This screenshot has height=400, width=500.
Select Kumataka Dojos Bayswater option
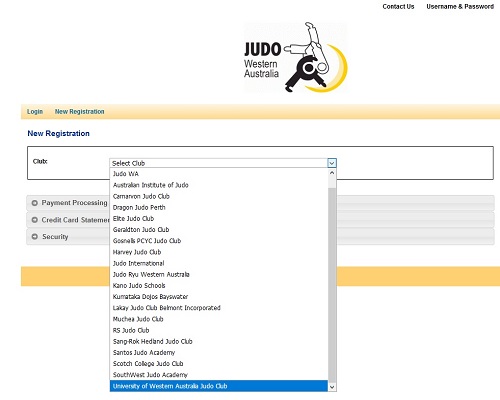[219, 297]
